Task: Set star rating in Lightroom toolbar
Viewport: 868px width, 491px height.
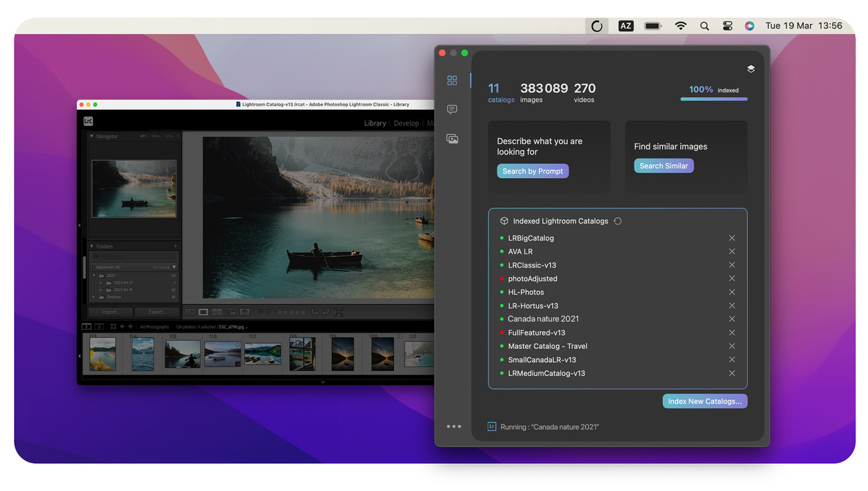Action: click(x=292, y=312)
